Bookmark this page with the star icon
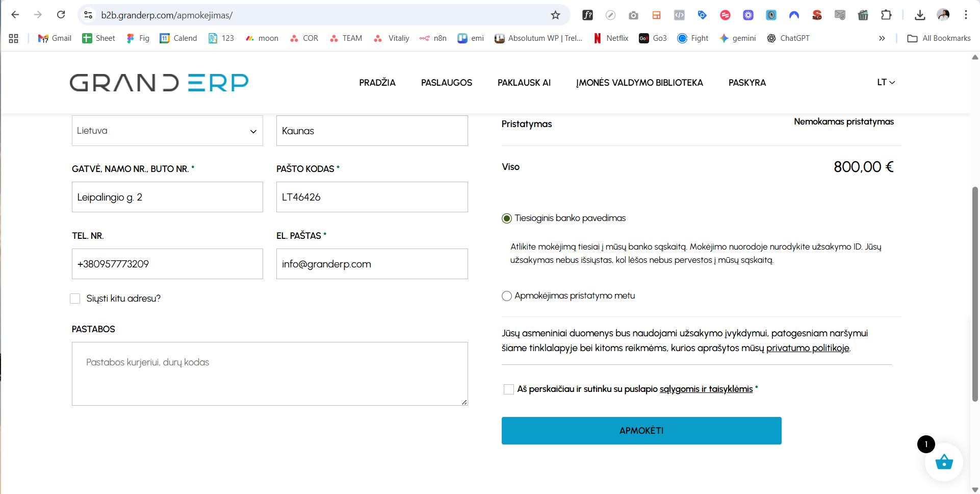This screenshot has height=494, width=980. (x=555, y=15)
